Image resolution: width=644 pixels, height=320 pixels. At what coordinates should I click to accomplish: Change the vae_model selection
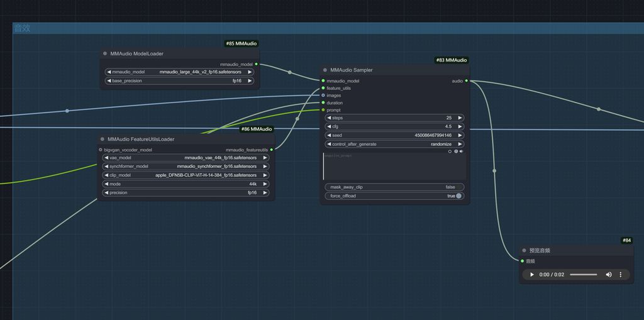point(186,158)
